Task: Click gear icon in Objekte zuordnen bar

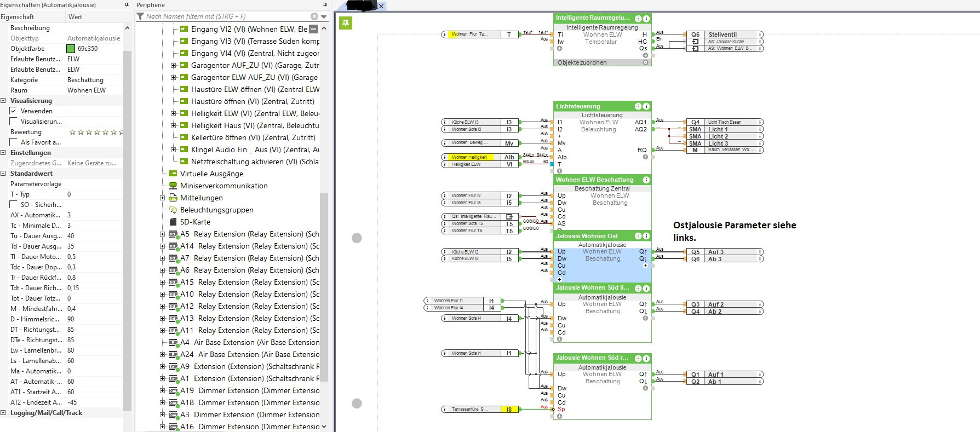Action: (x=645, y=62)
